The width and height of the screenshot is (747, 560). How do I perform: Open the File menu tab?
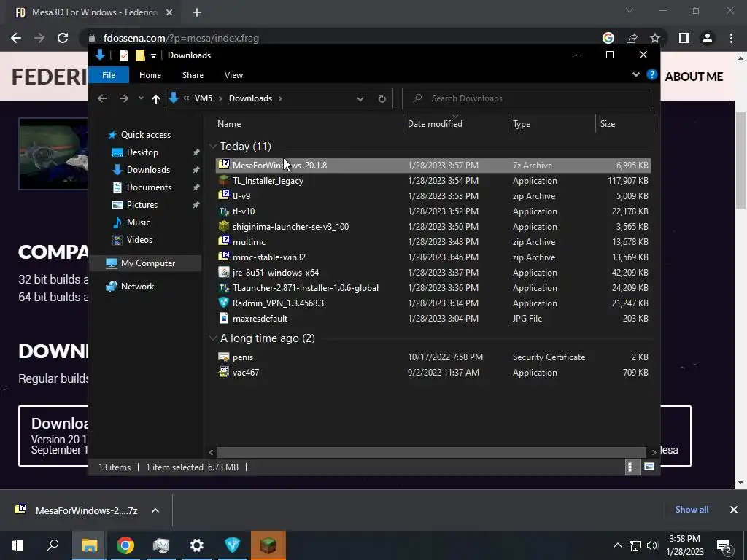[109, 75]
